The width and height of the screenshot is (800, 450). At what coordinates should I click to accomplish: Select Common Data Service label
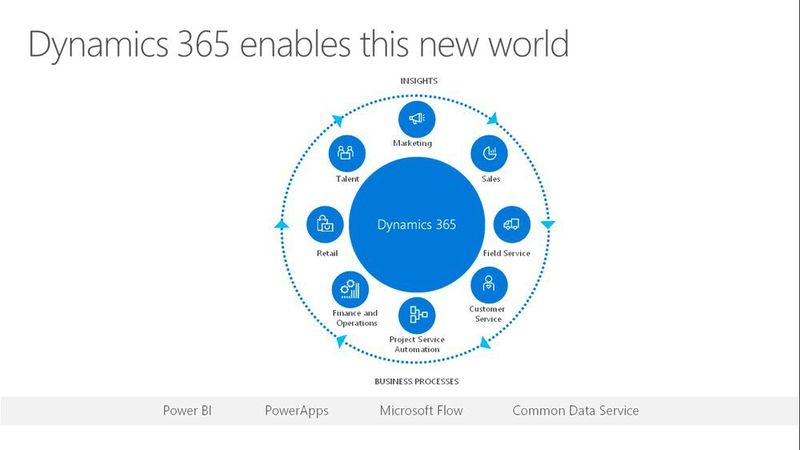(576, 411)
